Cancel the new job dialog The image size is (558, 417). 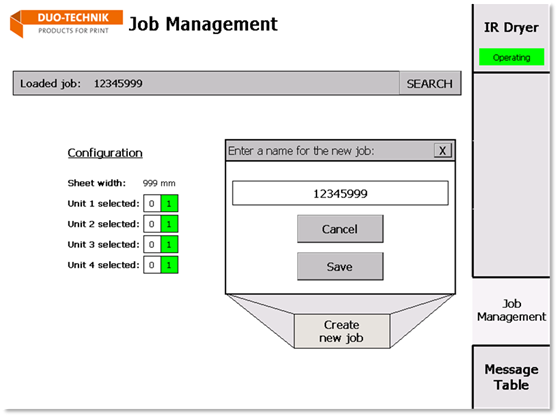pyautogui.click(x=340, y=229)
